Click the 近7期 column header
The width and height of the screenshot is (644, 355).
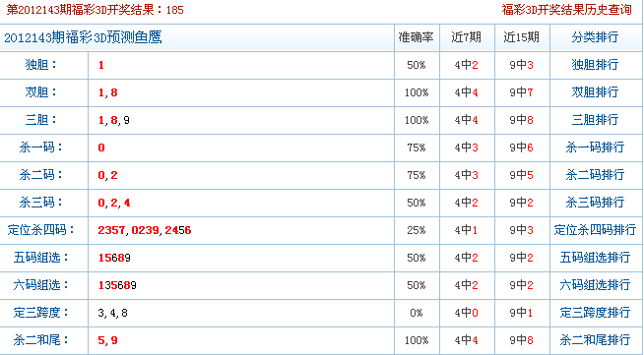[466, 37]
